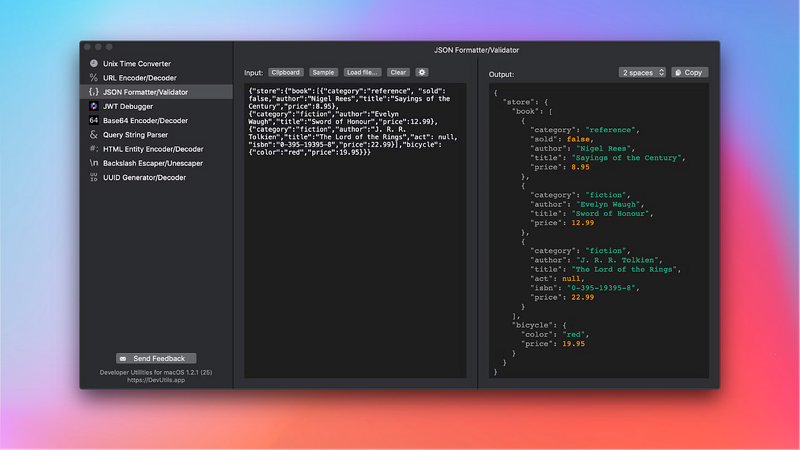Screen dimensions: 800x450
Task: Click the Base64 Encoder 64 icon
Action: [x=94, y=120]
